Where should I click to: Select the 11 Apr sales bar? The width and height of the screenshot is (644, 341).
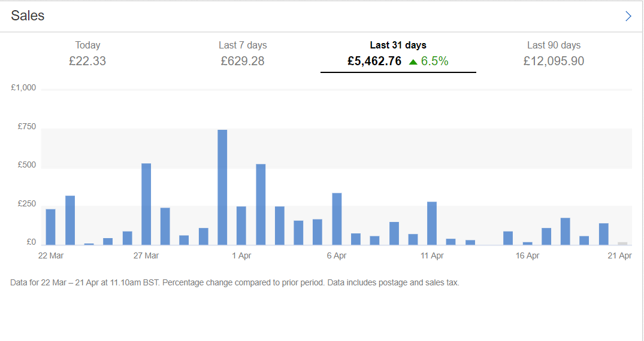[432, 223]
